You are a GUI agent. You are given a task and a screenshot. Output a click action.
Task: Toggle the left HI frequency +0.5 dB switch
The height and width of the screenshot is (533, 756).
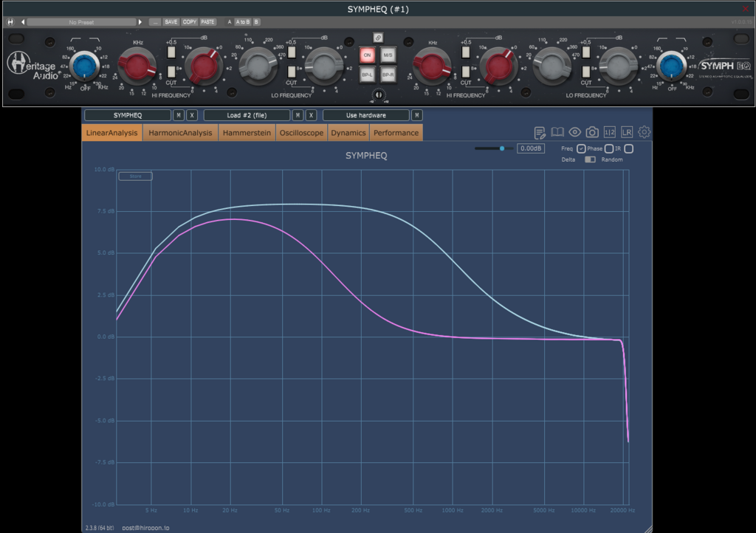(x=171, y=52)
